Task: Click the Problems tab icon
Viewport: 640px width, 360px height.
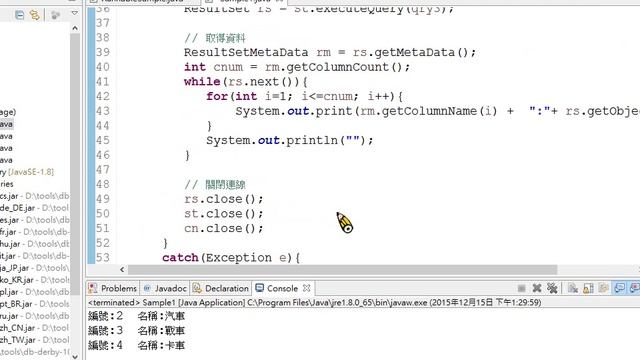Action: pyautogui.click(x=93, y=288)
